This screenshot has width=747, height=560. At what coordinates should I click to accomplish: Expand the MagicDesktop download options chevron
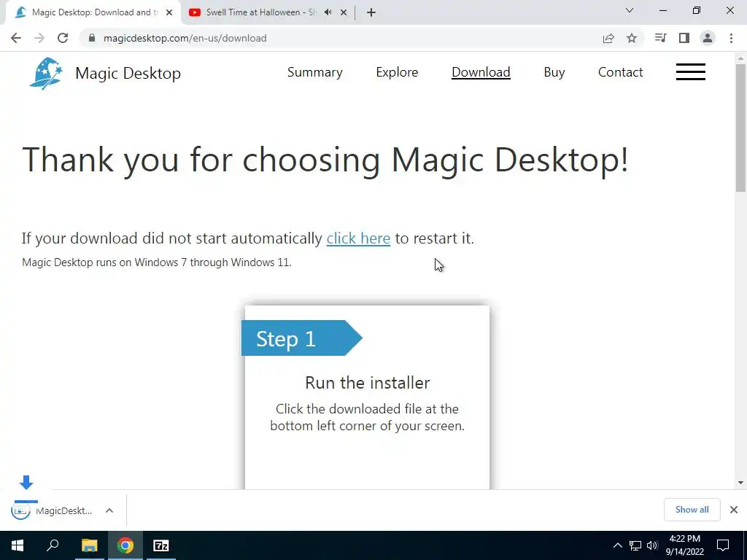[109, 510]
